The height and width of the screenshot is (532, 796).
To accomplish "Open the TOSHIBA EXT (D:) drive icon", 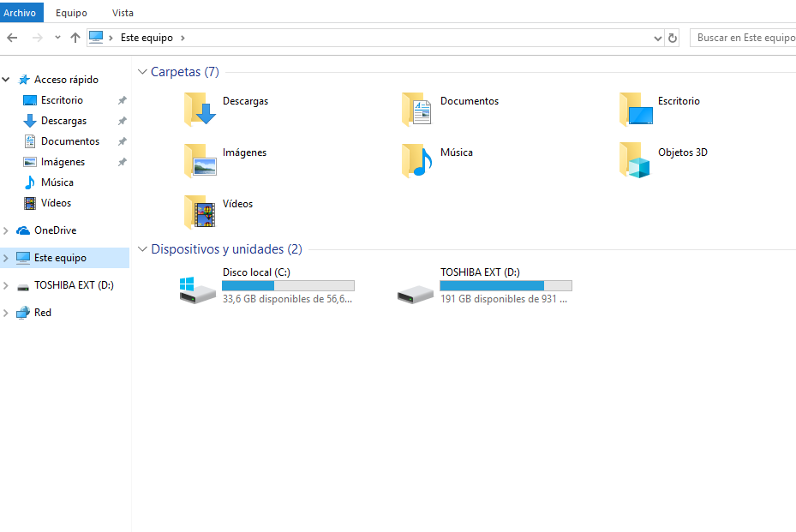I will [416, 287].
